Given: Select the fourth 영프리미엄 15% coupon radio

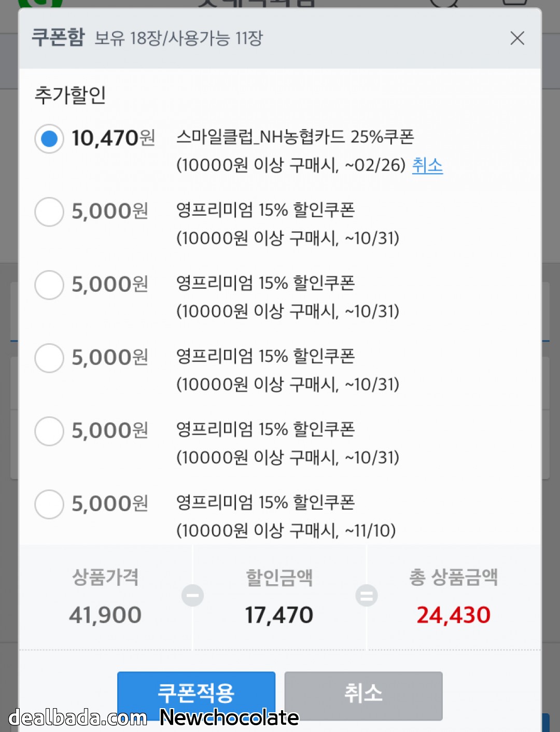Looking at the screenshot, I should click(x=49, y=431).
